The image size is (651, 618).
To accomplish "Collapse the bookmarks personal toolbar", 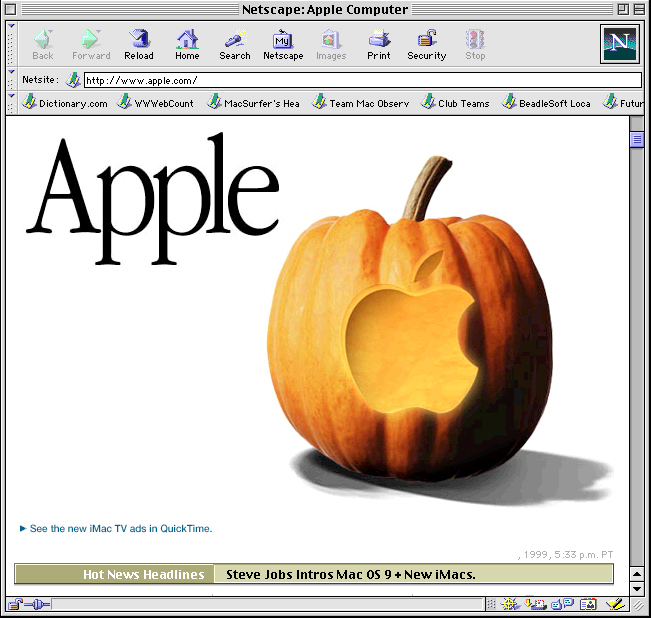I will tap(12, 102).
